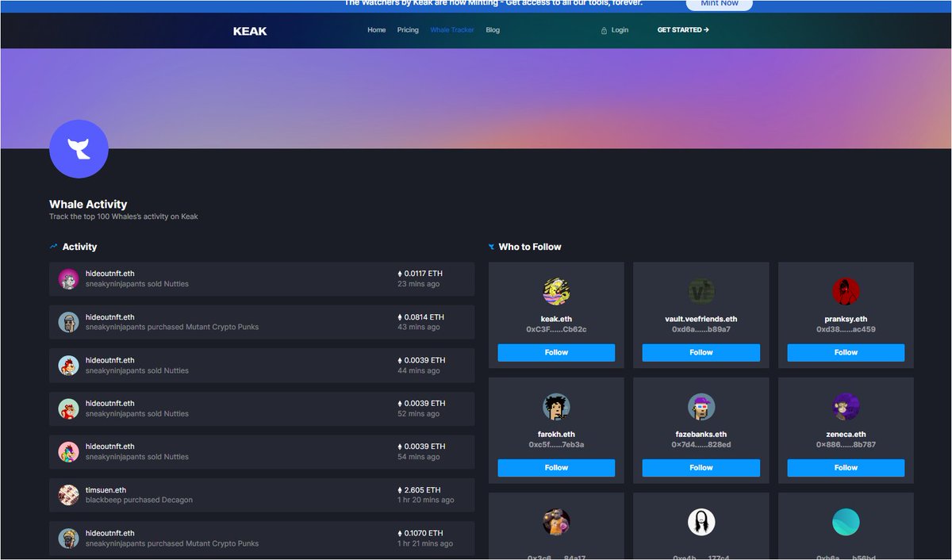
Task: Click farokh.eth profile avatar
Action: tap(556, 407)
